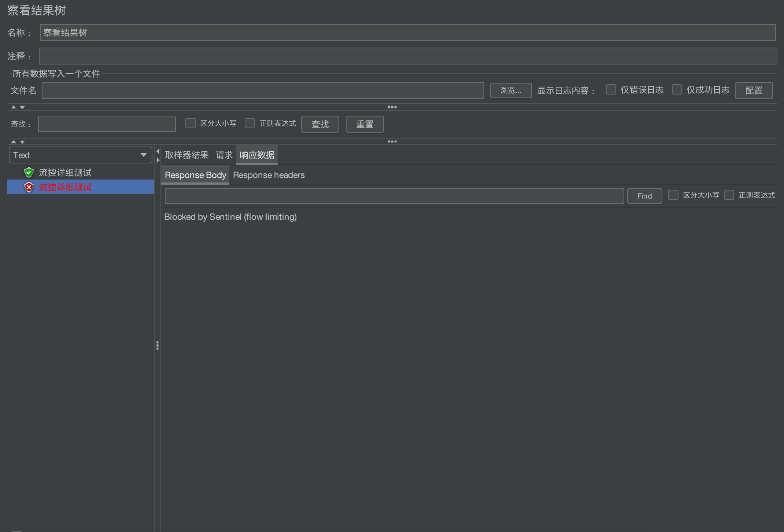This screenshot has height=532, width=784.
Task: Expand file panel with down arrow above 查找
Action: click(22, 107)
